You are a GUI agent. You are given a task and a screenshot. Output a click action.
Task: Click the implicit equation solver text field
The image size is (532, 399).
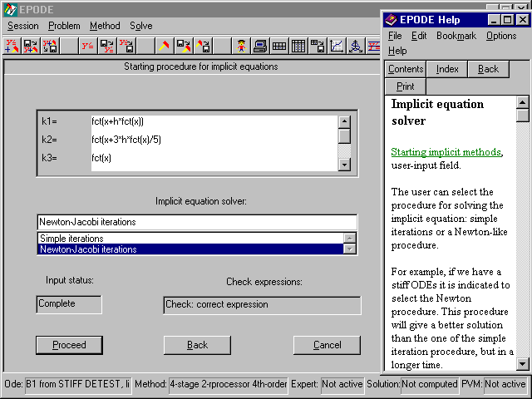pos(197,222)
